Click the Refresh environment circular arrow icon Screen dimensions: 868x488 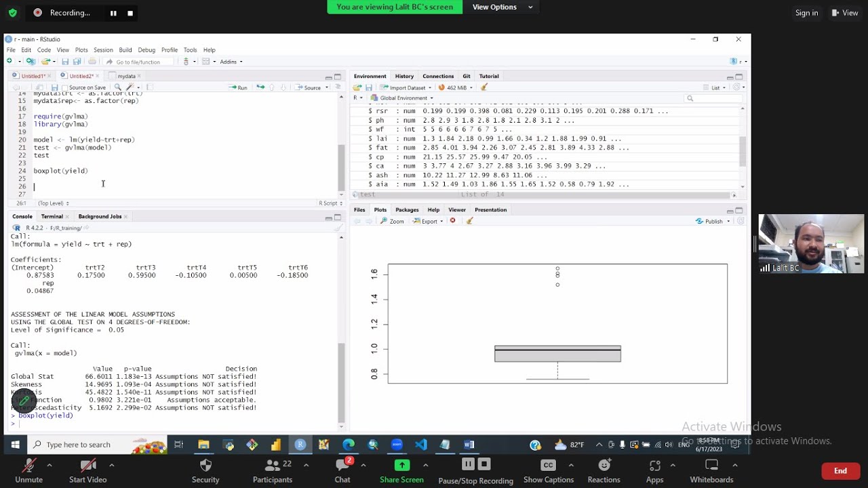point(737,87)
